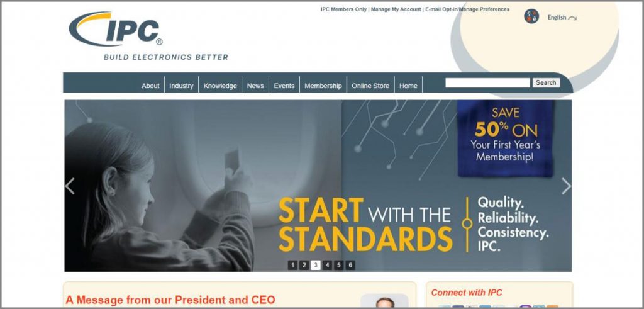
Task: Open the Membership menu
Action: (323, 86)
